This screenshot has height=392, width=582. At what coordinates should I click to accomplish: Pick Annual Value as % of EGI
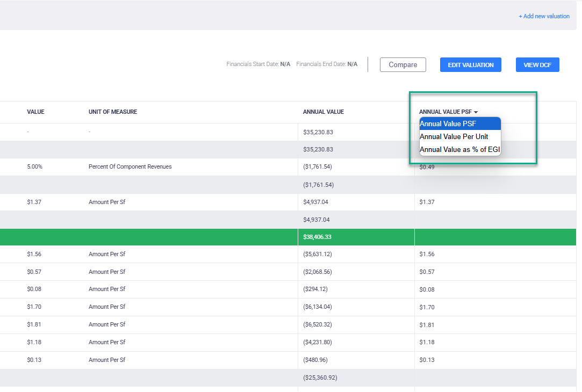point(460,149)
